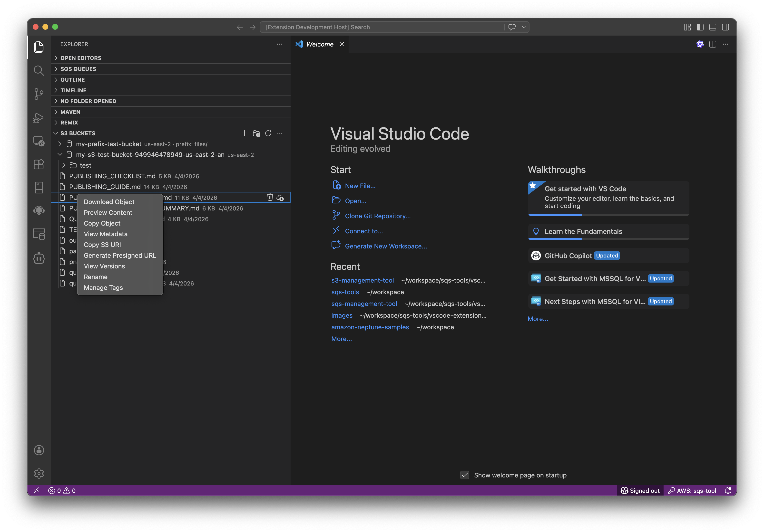Expand the test folder

(64, 165)
